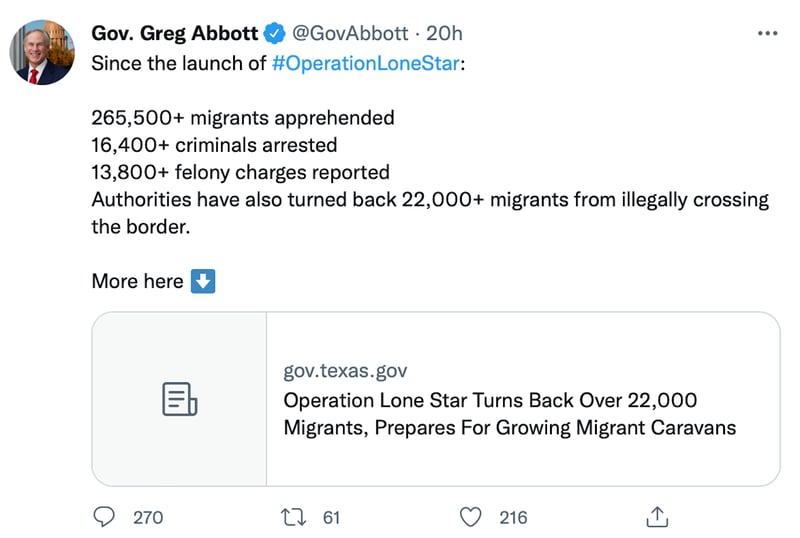The height and width of the screenshot is (538, 800).
Task: Open the gov.texas.gov domain link
Action: pyautogui.click(x=345, y=371)
